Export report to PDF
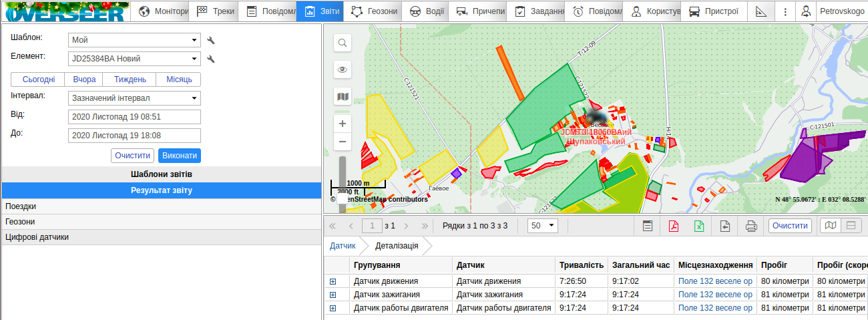Viewport: 868px width, 320px height. coord(674,226)
